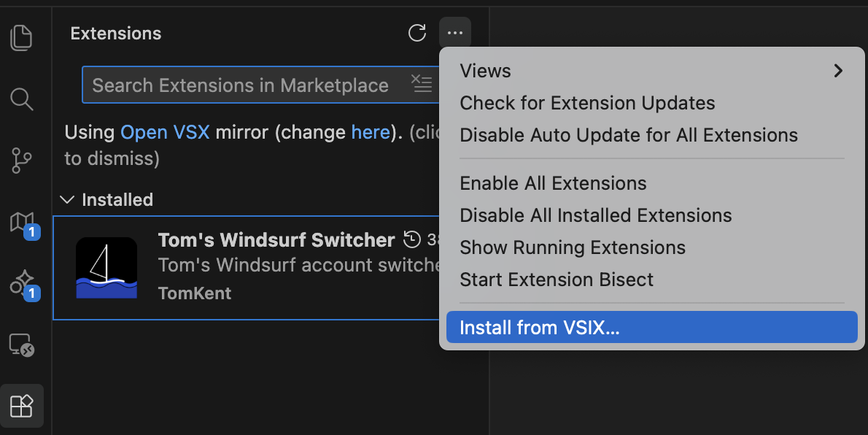Select Check for Extension Updates
The width and height of the screenshot is (868, 435).
pyautogui.click(x=587, y=103)
